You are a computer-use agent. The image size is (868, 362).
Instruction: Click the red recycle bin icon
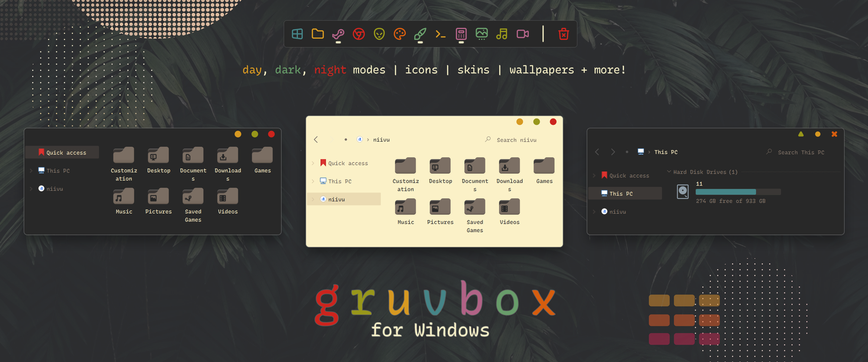coord(563,34)
